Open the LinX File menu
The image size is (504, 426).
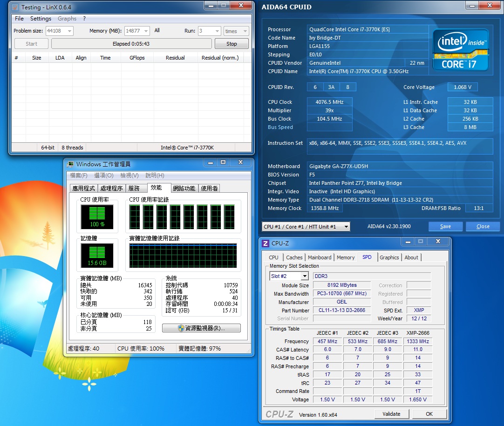(x=19, y=19)
